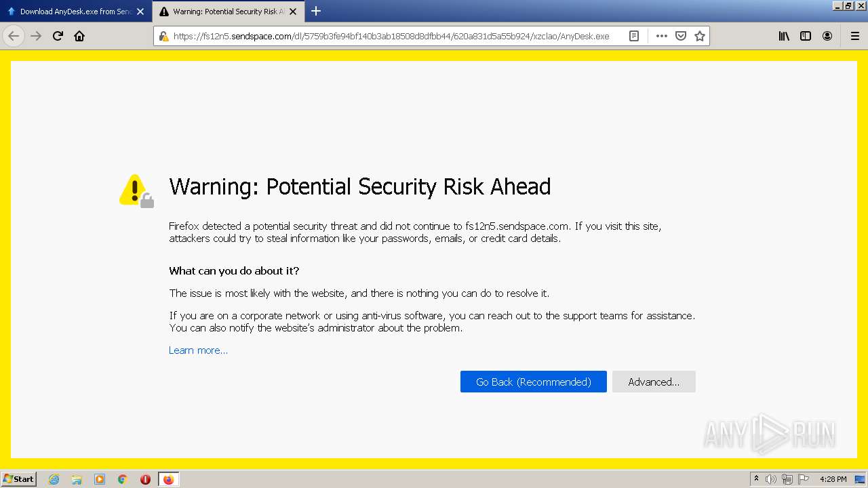Click the address bar URL field
This screenshot has width=868, height=488.
pos(391,36)
